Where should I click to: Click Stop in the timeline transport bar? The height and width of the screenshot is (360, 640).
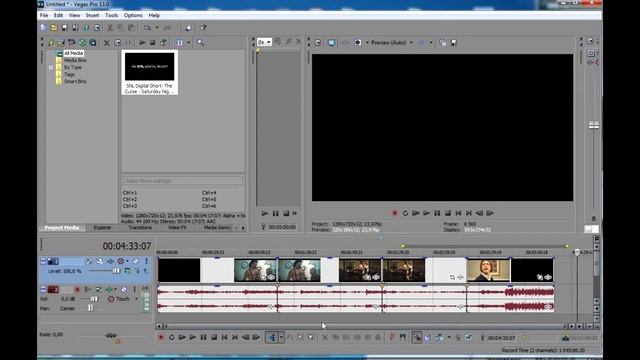(x=214, y=338)
